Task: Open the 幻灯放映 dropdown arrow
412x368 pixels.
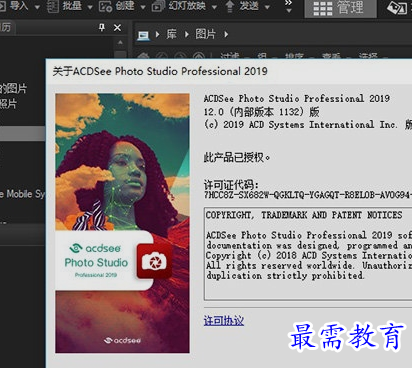Action: pyautogui.click(x=214, y=7)
